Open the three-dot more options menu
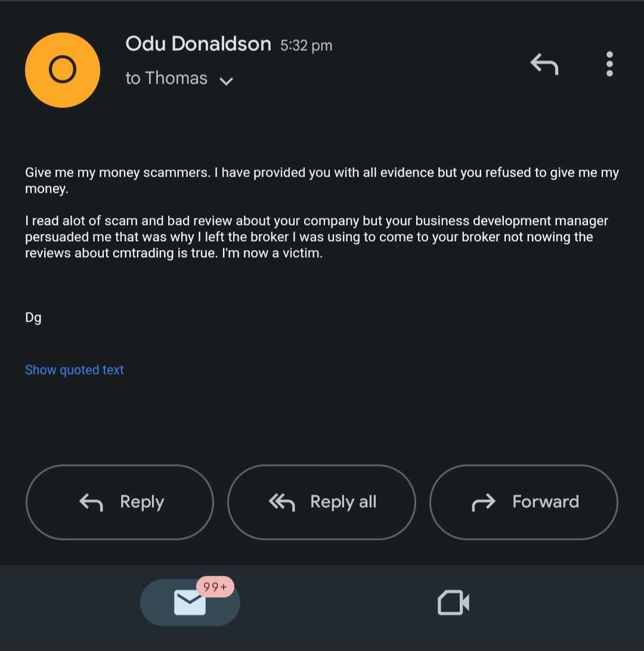 click(x=609, y=64)
